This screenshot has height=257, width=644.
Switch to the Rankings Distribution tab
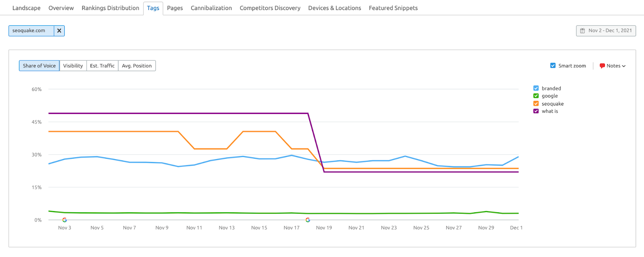(x=110, y=8)
